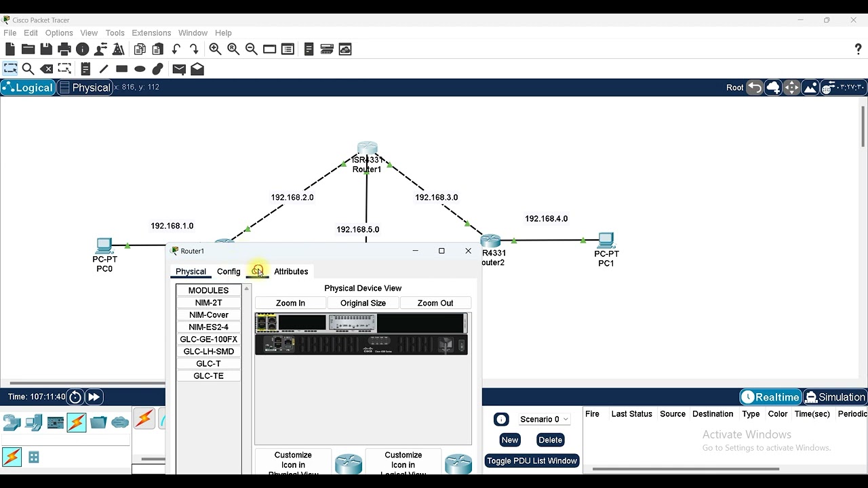The image size is (868, 488).
Task: Redo the last action
Action: (x=194, y=49)
